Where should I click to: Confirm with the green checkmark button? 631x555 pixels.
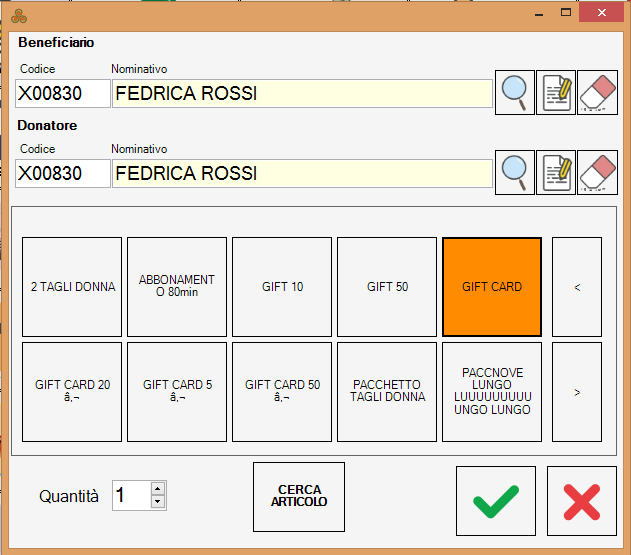tap(496, 500)
